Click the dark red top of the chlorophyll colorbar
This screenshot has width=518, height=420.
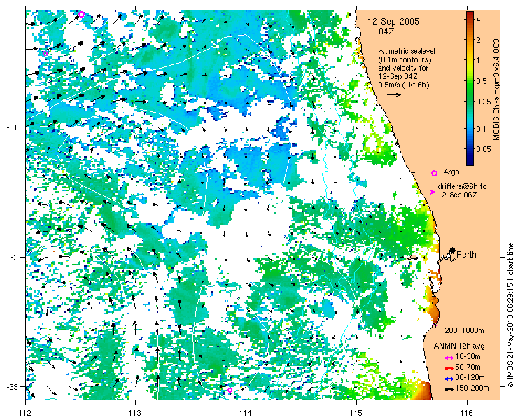(x=470, y=13)
